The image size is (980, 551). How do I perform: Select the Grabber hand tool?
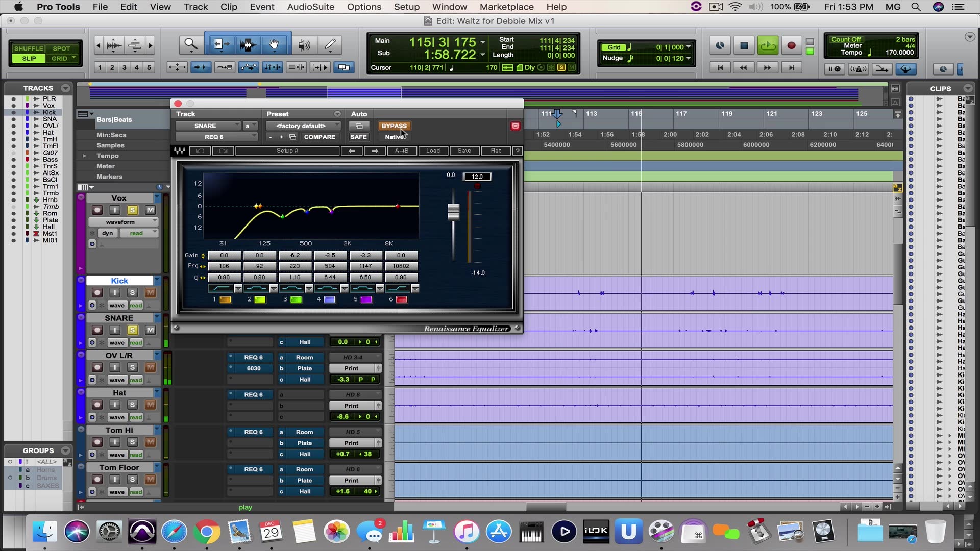(x=274, y=45)
